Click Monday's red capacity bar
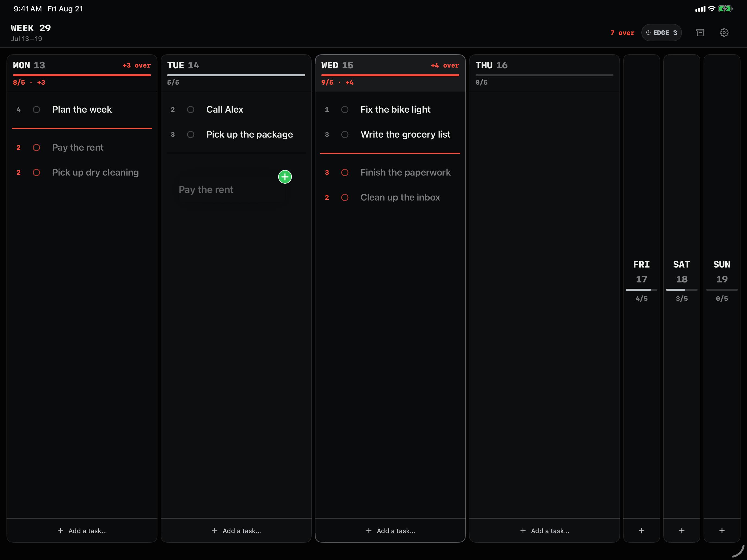Viewport: 747px width, 560px height. (82, 75)
